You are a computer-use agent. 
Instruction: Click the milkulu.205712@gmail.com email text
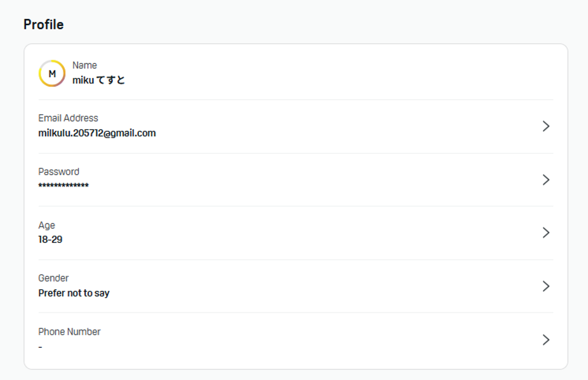point(97,133)
